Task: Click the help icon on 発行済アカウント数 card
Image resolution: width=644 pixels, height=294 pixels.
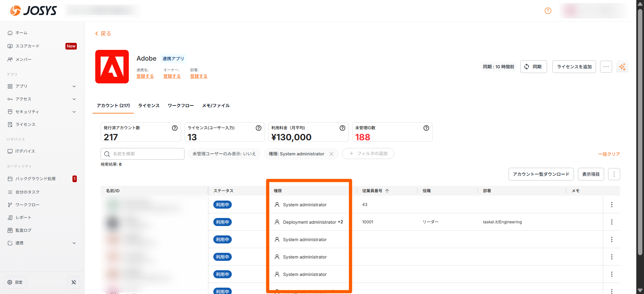Action: (174, 128)
